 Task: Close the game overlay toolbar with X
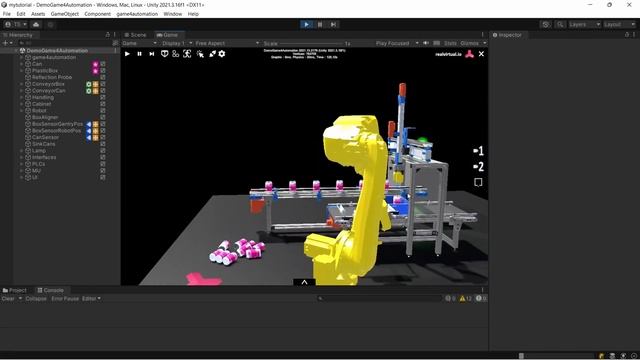coord(482,54)
